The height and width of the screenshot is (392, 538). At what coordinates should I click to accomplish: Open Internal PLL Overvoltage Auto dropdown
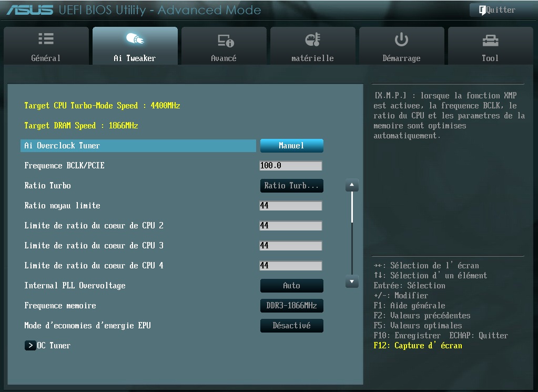click(291, 286)
